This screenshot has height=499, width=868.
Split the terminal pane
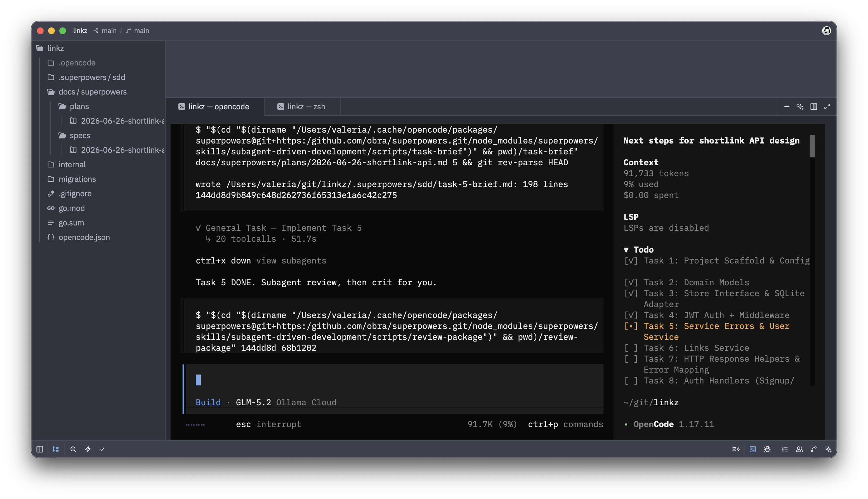point(813,107)
